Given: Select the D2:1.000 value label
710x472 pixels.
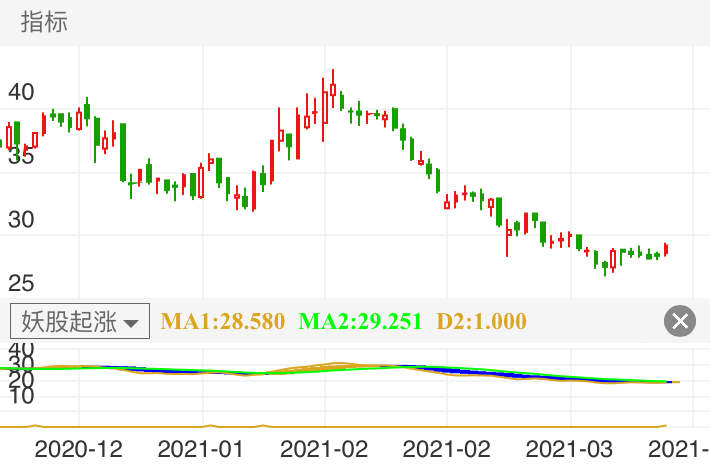Looking at the screenshot, I should (x=481, y=321).
